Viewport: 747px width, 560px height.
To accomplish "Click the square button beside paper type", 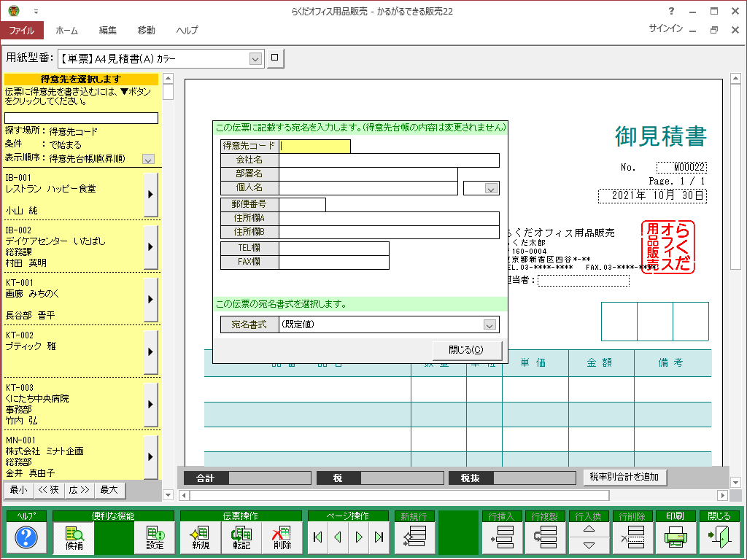I will (275, 58).
